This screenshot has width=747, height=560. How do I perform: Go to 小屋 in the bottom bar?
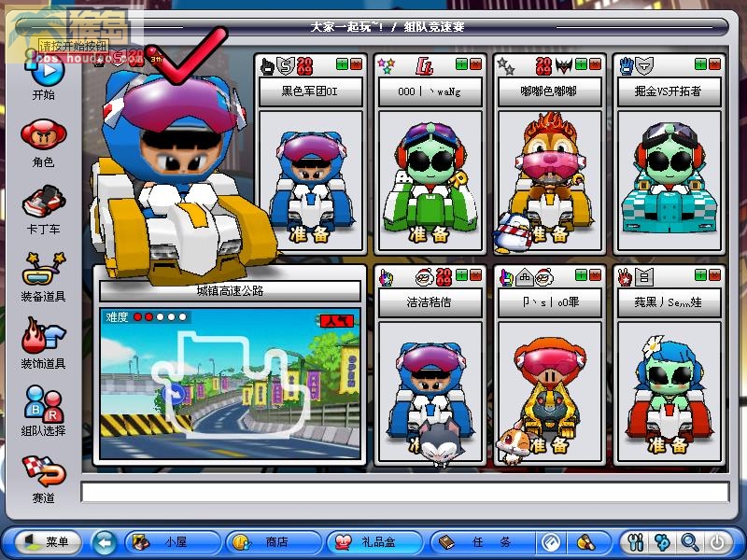tap(172, 542)
